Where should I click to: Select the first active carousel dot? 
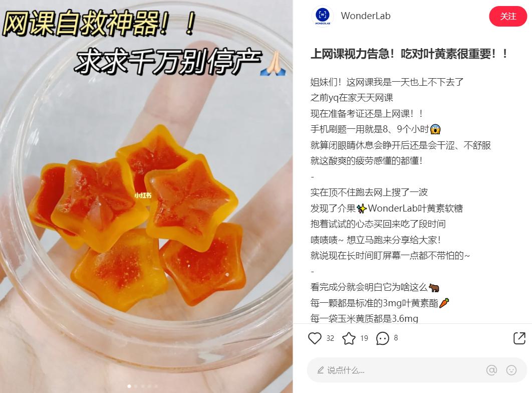[x=129, y=386]
